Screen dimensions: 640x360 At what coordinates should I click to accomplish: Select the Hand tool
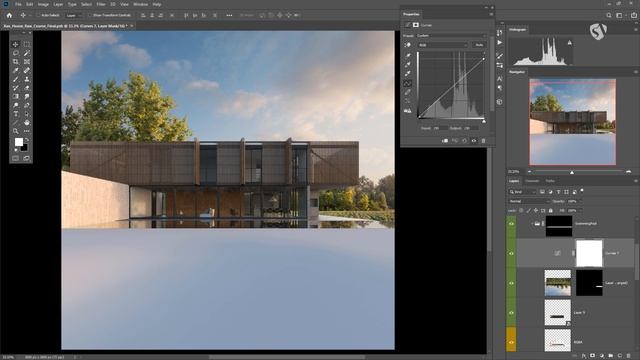click(27, 122)
